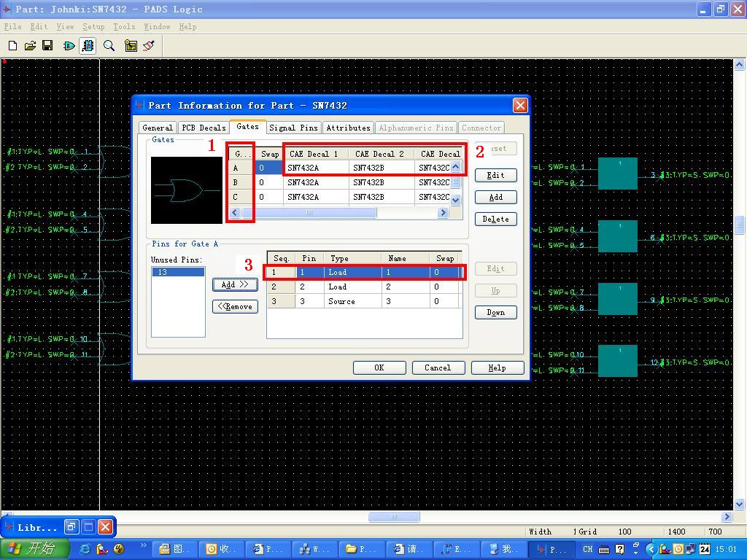The width and height of the screenshot is (747, 560).
Task: Select unused pin 13
Action: [x=178, y=272]
